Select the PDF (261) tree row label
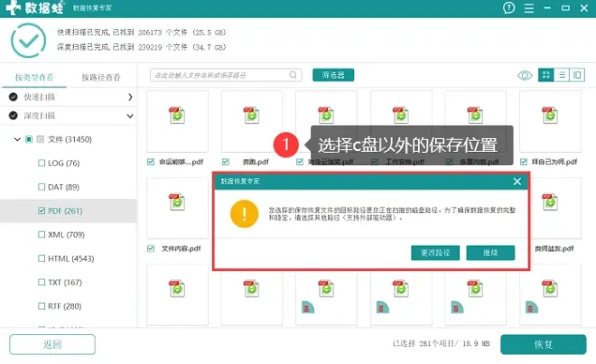This screenshot has height=364, width=596. [65, 210]
